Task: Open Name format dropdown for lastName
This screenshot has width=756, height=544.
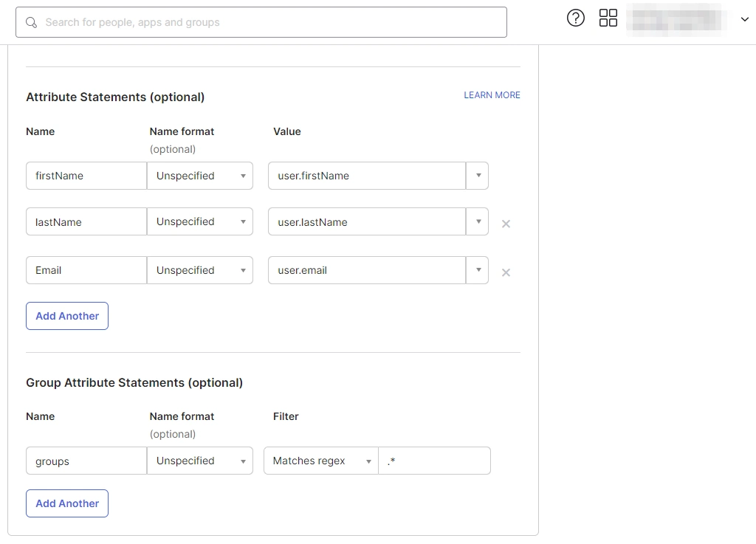Action: (200, 221)
